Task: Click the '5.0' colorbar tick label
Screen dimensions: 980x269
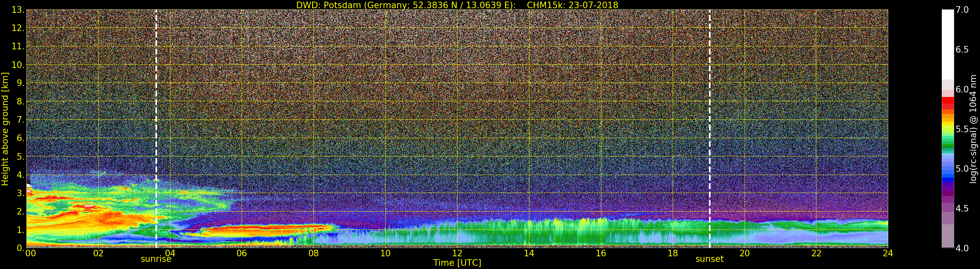Action: tap(962, 168)
